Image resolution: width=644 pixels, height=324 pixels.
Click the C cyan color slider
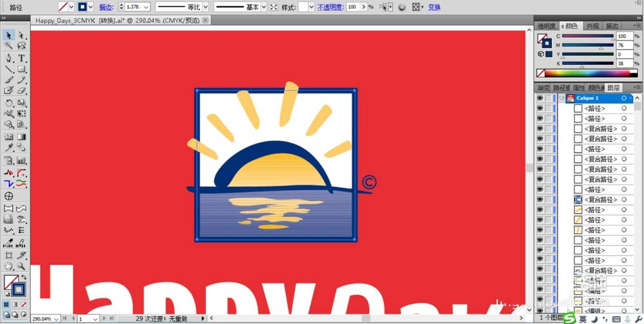(588, 36)
